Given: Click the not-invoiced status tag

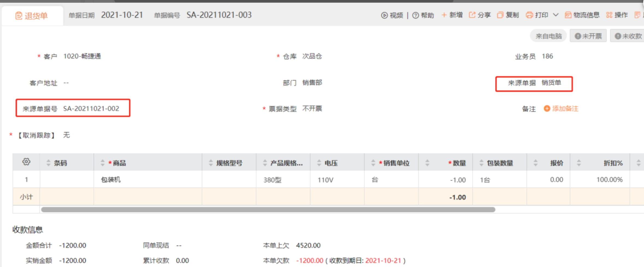Looking at the screenshot, I should click(588, 36).
